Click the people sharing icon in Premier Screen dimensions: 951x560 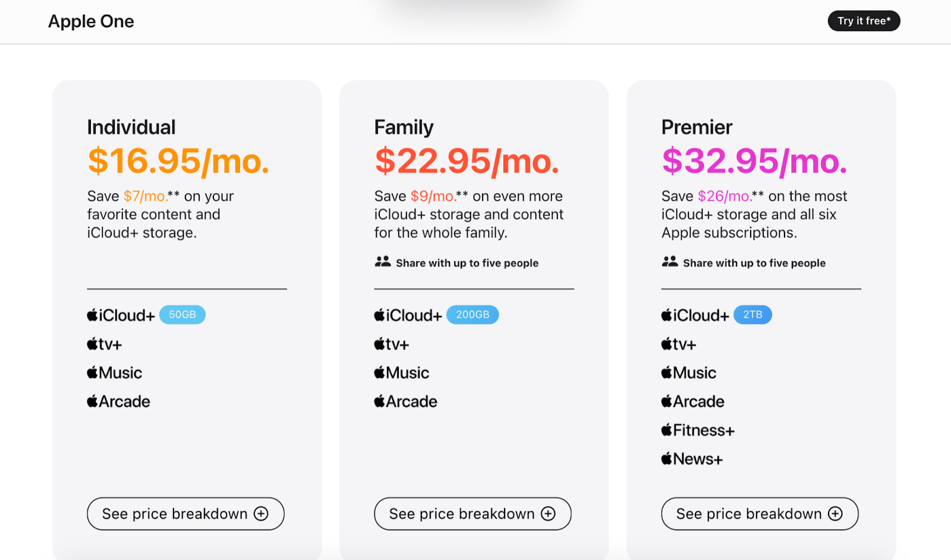point(670,262)
